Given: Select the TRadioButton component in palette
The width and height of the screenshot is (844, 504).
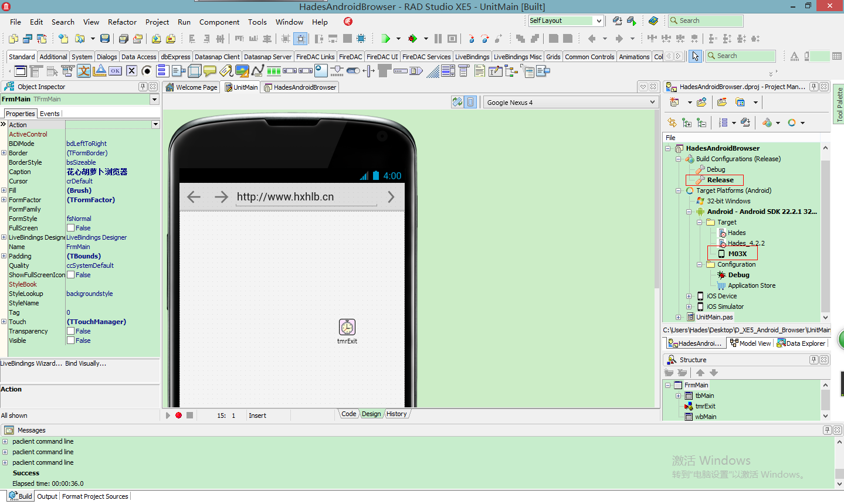Looking at the screenshot, I should pos(147,71).
